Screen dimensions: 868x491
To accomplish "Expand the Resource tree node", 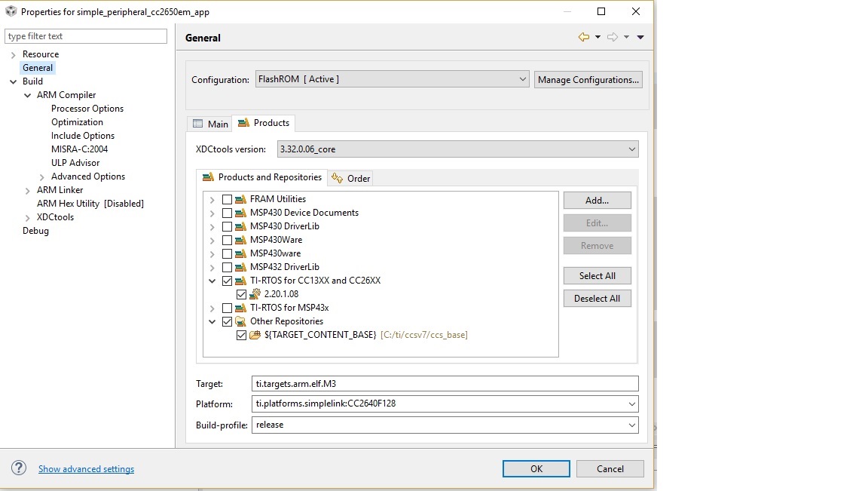I will click(14, 54).
